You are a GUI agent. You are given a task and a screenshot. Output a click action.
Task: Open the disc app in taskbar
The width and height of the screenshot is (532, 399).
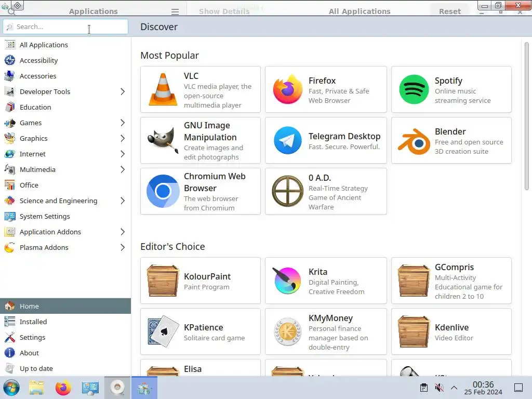117,388
